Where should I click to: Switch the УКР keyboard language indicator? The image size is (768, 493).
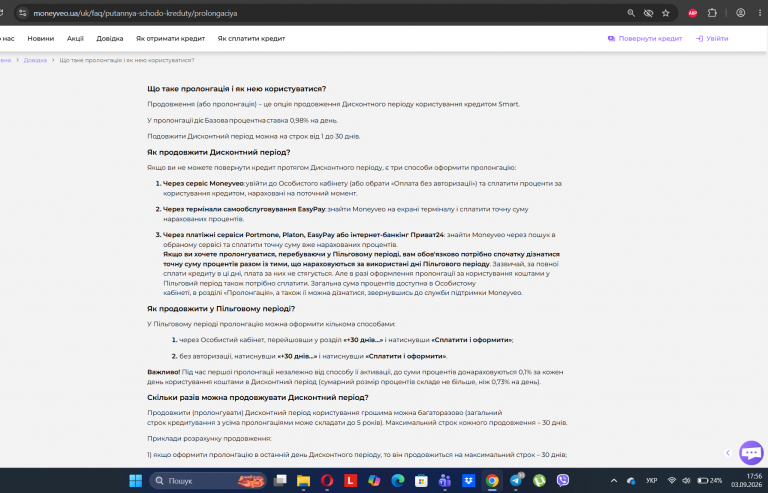tap(651, 481)
